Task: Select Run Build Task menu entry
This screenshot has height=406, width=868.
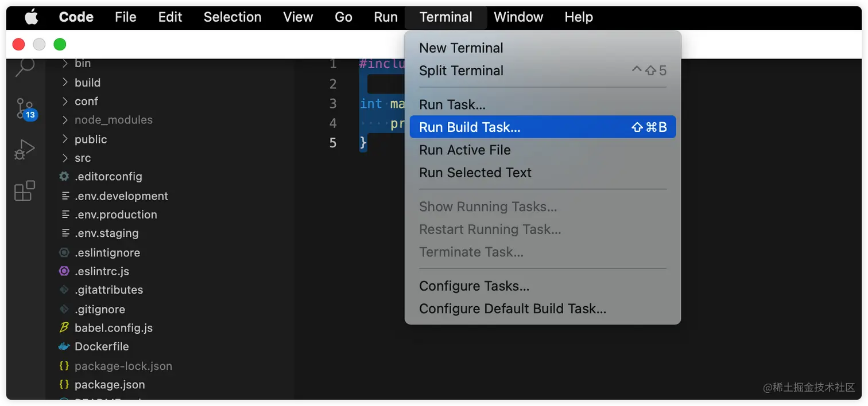Action: 542,127
